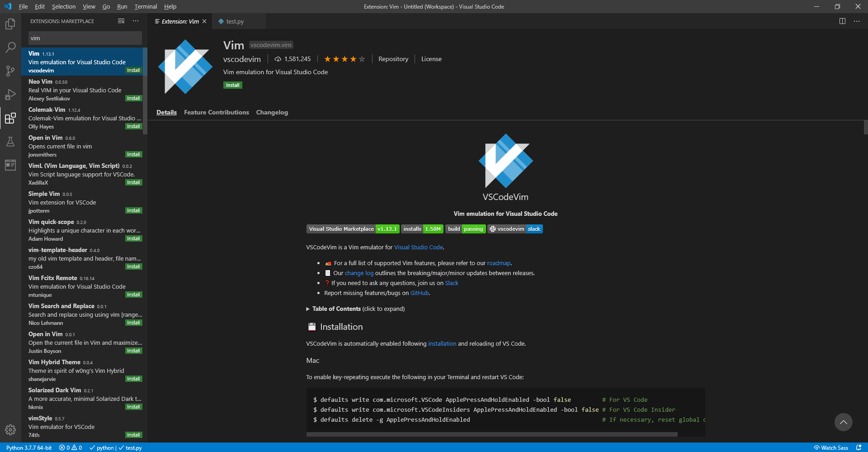Install the Simple Vim extension
The image size is (868, 452).
coord(133,210)
